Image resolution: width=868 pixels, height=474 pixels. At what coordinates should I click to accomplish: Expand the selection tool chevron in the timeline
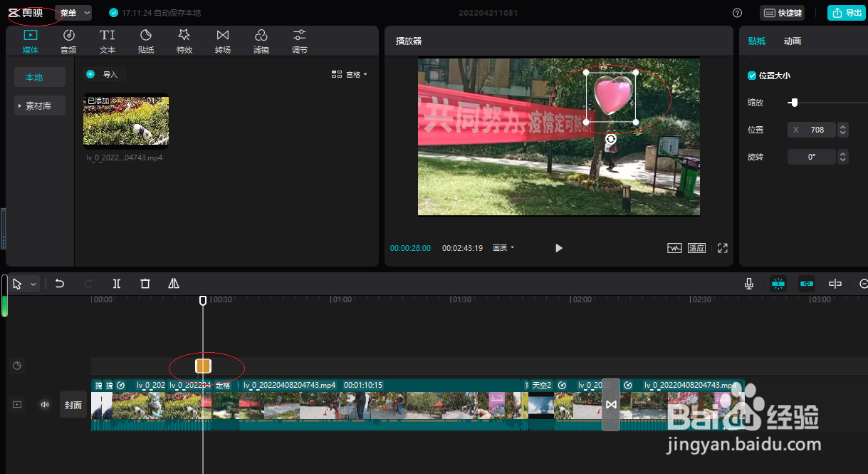click(33, 284)
